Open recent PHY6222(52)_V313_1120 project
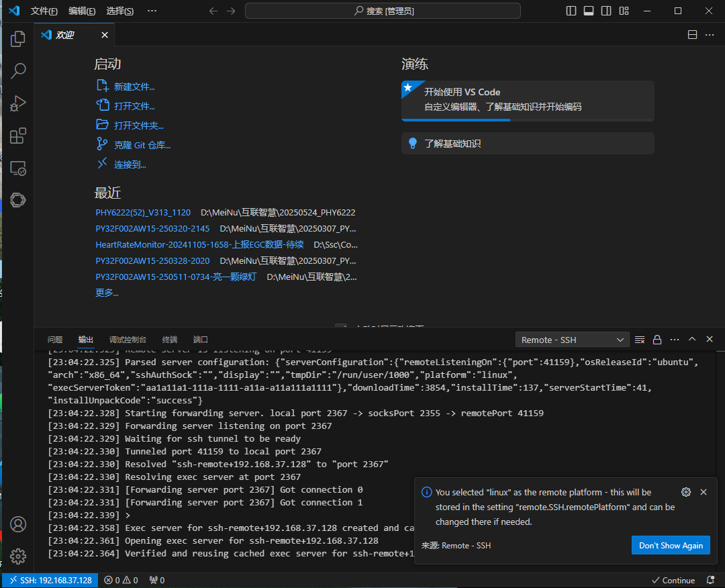The height and width of the screenshot is (588, 725). (143, 212)
